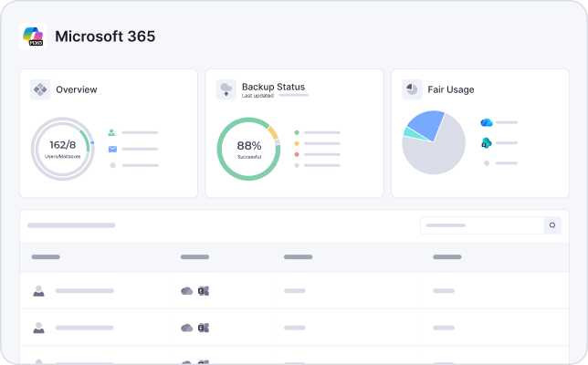Click the Exchange icon in first table row
Screen dimensions: 588x365
point(204,291)
